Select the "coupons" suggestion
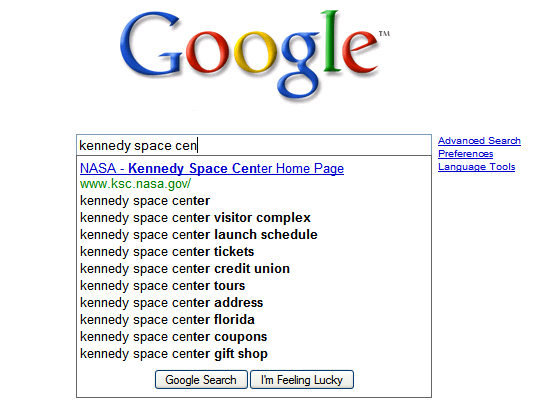This screenshot has height=410, width=536. tap(173, 337)
